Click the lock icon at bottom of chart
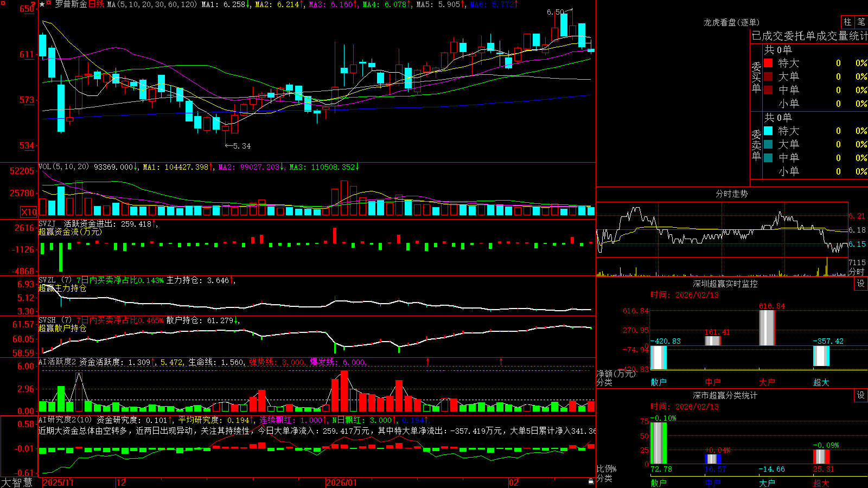Screen dimensions: 868x488 591,481
